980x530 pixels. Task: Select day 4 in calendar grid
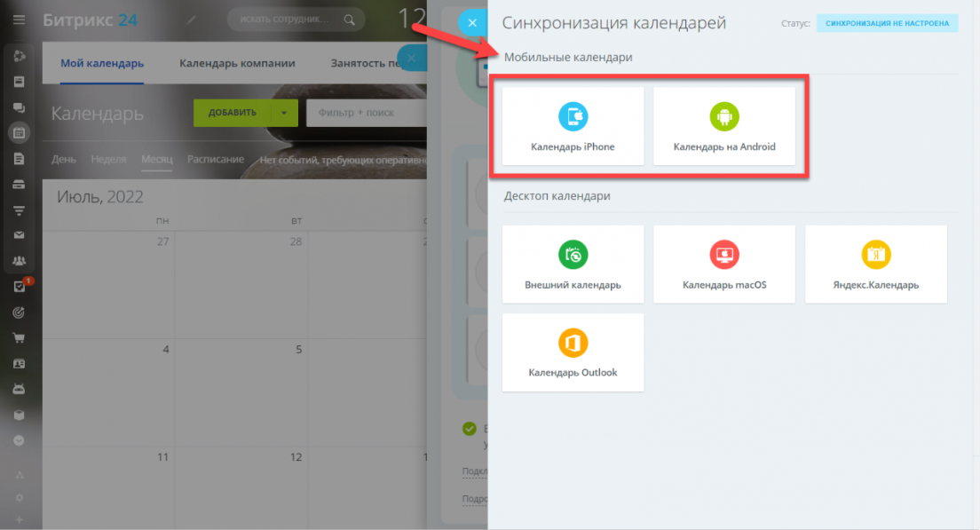point(166,350)
